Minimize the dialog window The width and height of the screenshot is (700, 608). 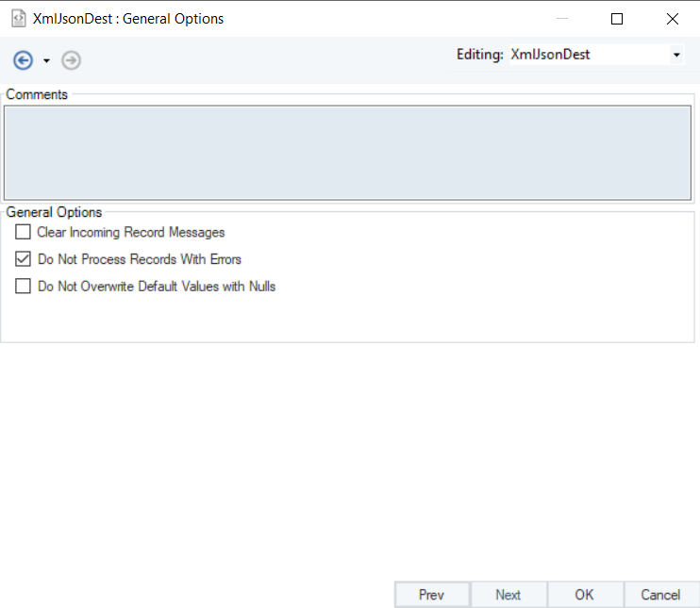pos(562,19)
